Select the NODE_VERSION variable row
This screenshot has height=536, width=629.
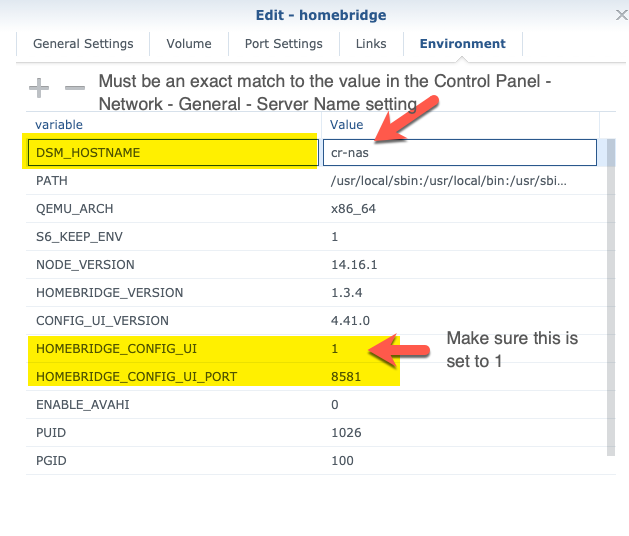coord(317,265)
